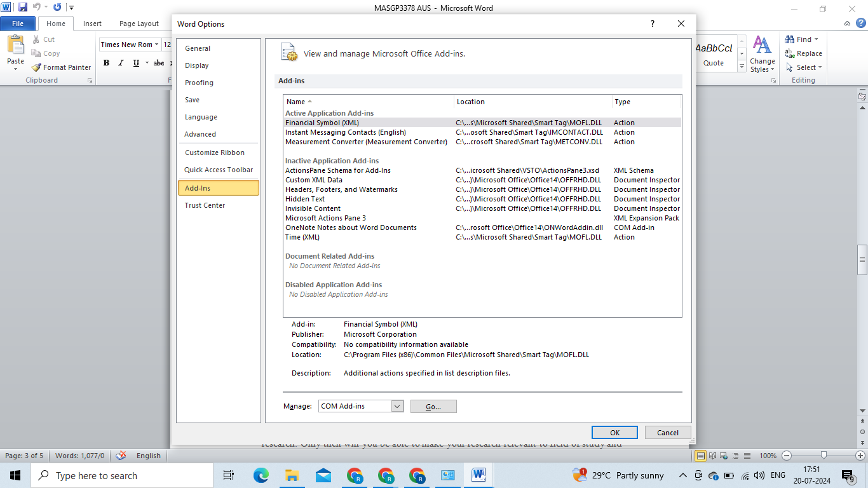Click Copy in the Clipboard group
This screenshot has height=488, width=868.
pyautogui.click(x=45, y=53)
